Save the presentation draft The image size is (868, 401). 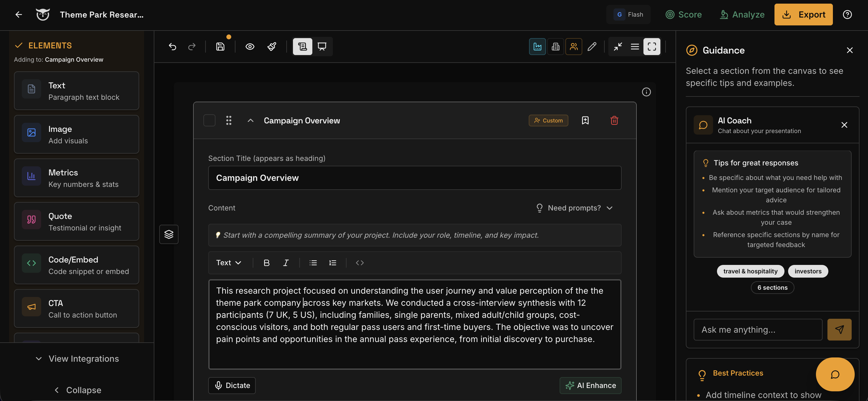tap(220, 47)
